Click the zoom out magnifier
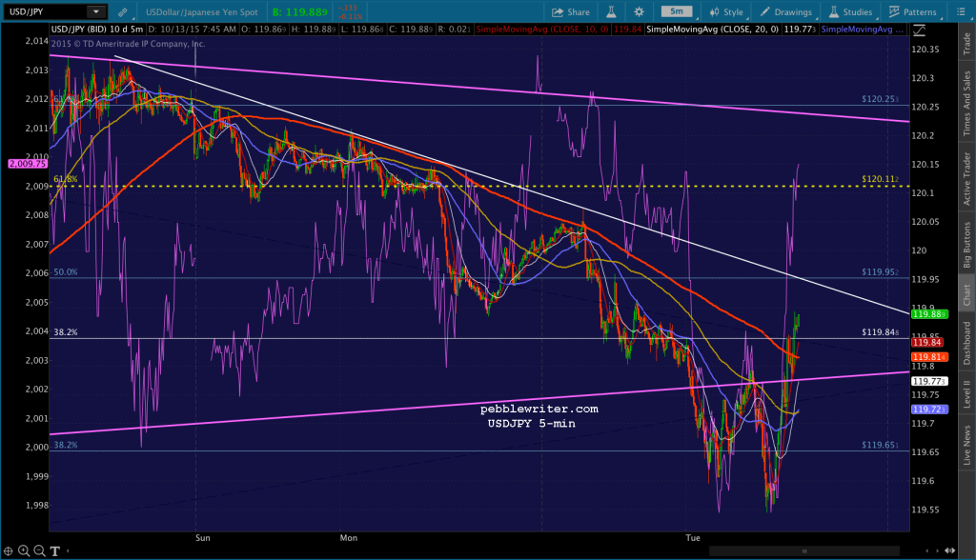 (39, 550)
